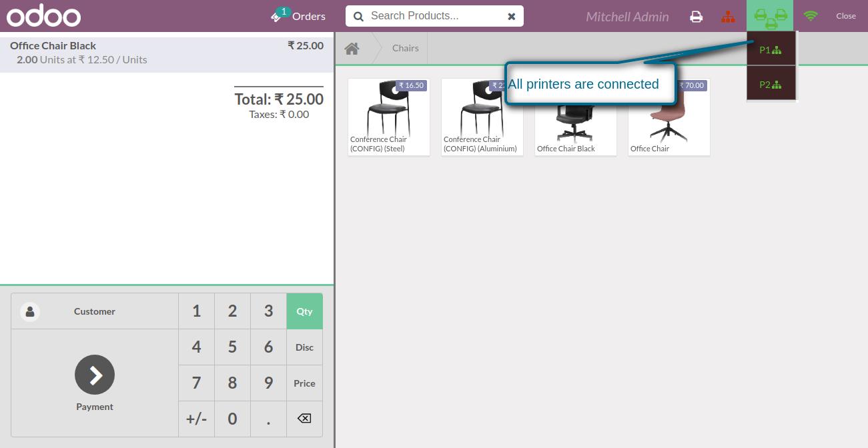The image size is (868, 448).
Task: Click the red network proxy status icon
Action: coord(728,16)
